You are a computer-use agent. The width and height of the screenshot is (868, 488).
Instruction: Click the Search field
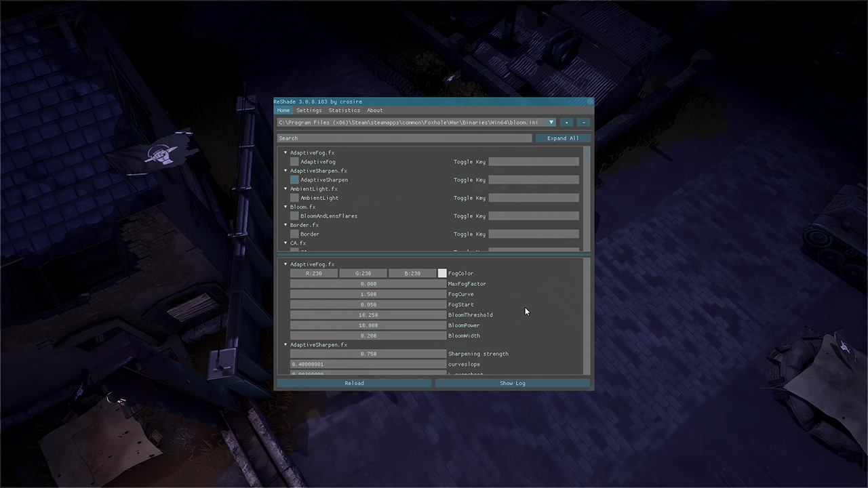[x=404, y=138]
